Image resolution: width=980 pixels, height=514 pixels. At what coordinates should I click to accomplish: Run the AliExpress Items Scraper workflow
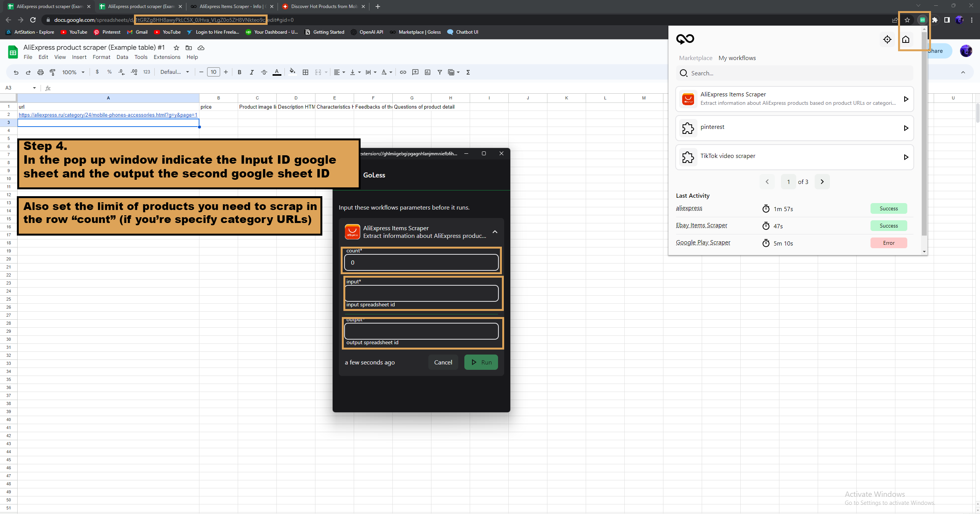pos(906,99)
